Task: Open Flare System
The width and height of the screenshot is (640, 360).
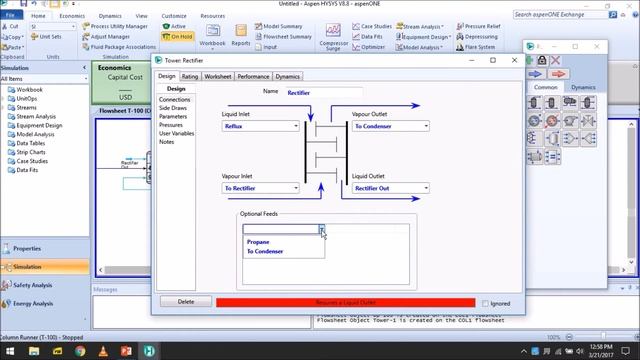Action: 476,47
